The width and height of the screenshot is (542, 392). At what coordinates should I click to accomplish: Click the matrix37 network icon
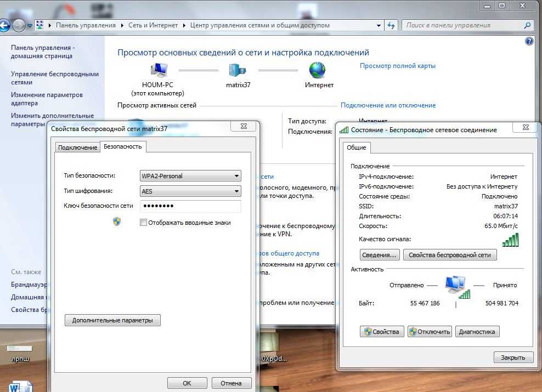237,70
